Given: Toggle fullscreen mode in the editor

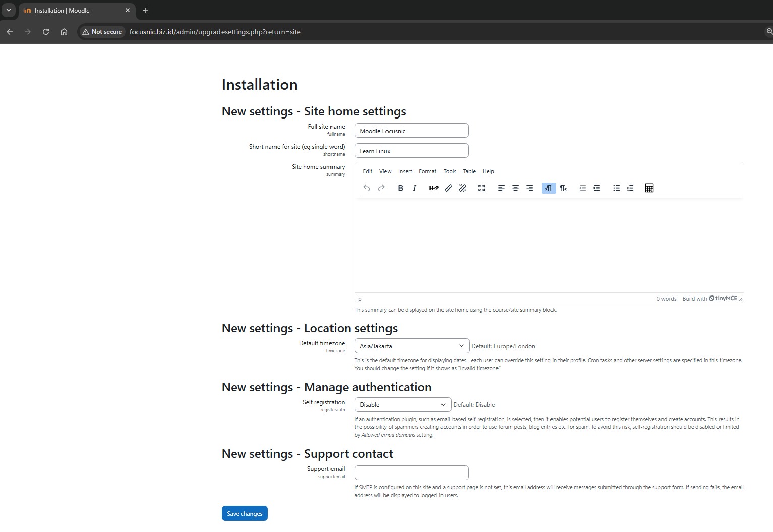Looking at the screenshot, I should coord(481,188).
